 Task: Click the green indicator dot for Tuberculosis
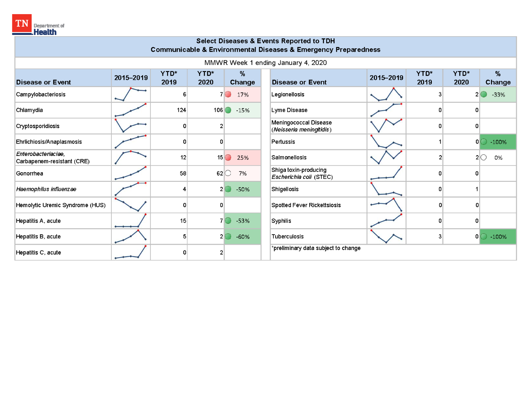click(x=484, y=237)
